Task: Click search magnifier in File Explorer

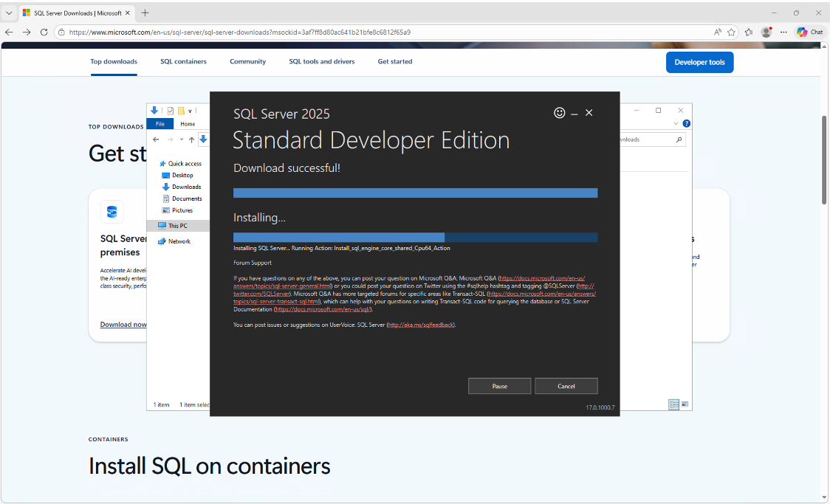Action: [679, 139]
